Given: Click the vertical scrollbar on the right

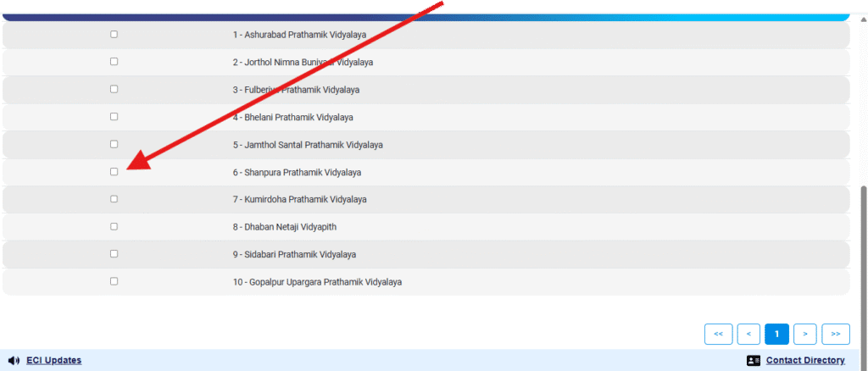Looking at the screenshot, I should tap(862, 254).
